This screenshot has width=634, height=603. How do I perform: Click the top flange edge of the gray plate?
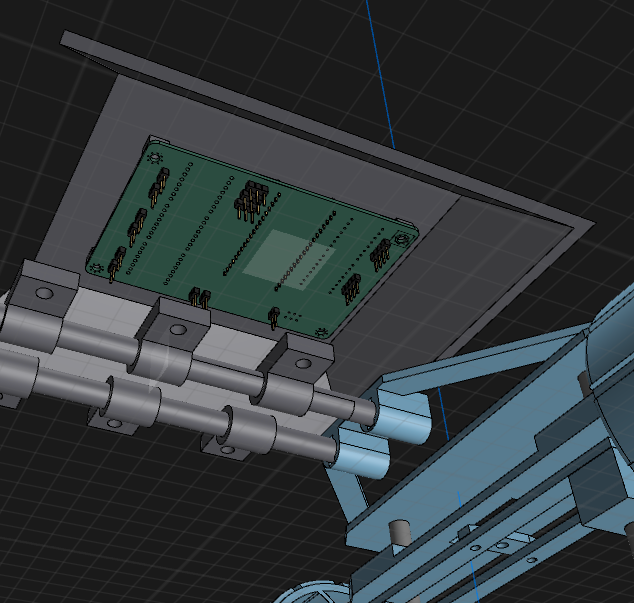pyautogui.click(x=300, y=112)
